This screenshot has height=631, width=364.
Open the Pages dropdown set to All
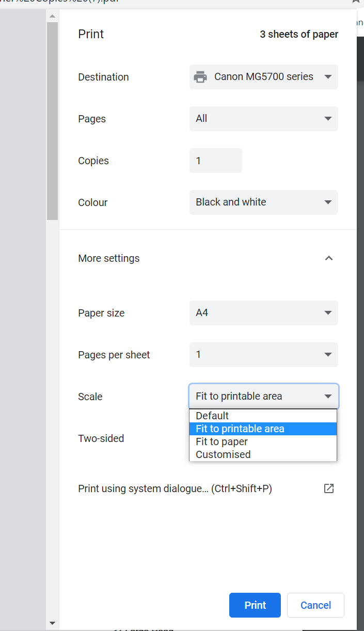click(263, 119)
